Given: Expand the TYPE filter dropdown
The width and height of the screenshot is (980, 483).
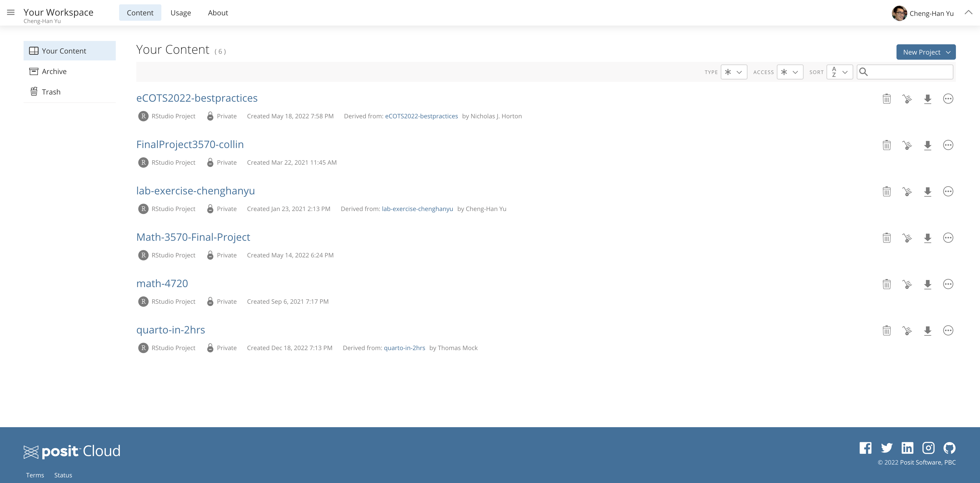Looking at the screenshot, I should [x=734, y=72].
